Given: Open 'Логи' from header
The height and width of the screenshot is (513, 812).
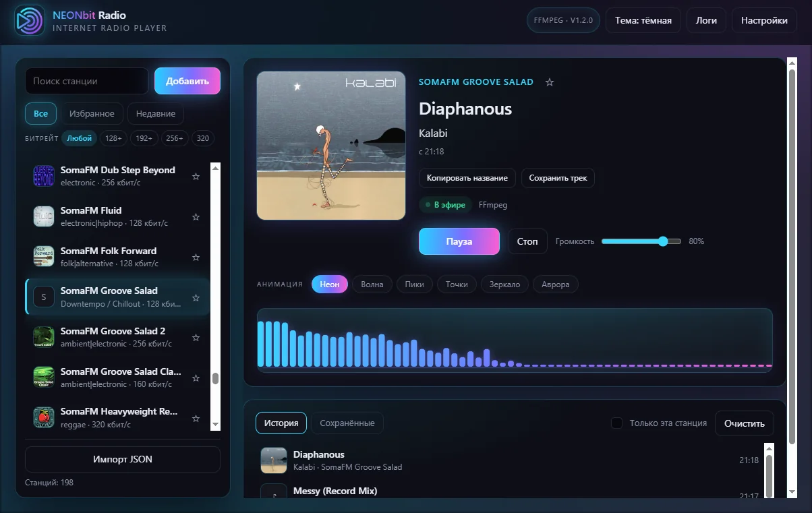Looking at the screenshot, I should pyautogui.click(x=706, y=20).
